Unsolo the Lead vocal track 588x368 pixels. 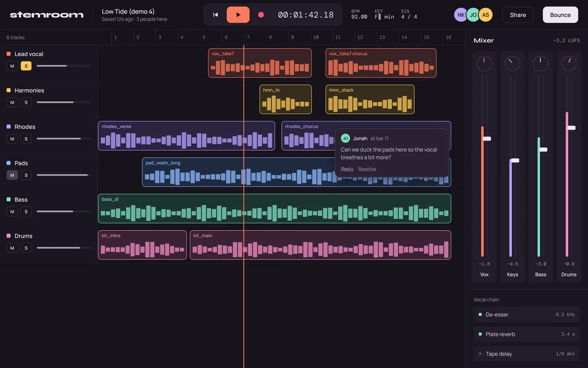[26, 66]
